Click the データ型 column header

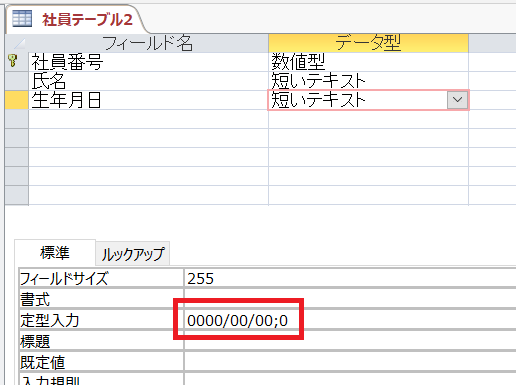click(x=368, y=43)
